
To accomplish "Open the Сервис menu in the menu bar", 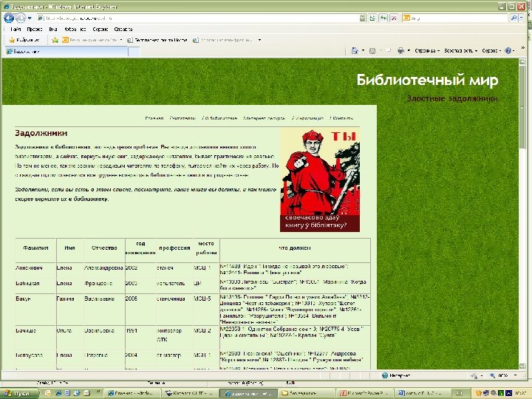I will pos(100,29).
